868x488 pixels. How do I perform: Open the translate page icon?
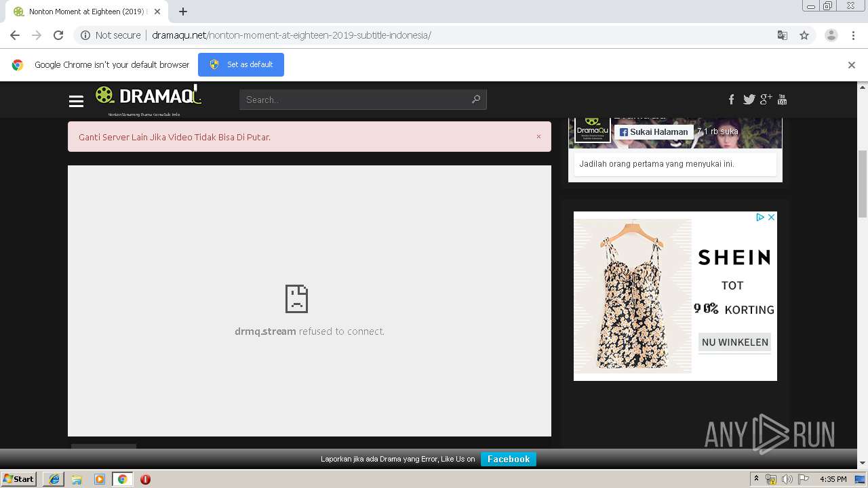tap(782, 35)
